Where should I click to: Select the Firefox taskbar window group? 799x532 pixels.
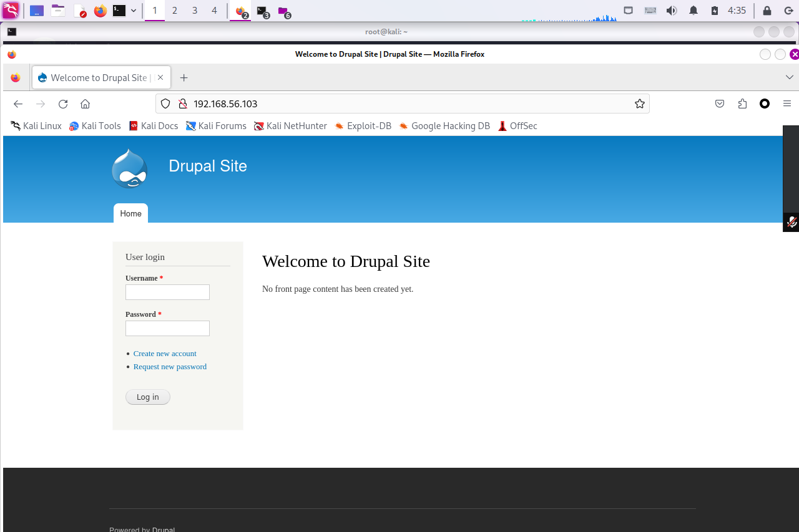pyautogui.click(x=241, y=11)
